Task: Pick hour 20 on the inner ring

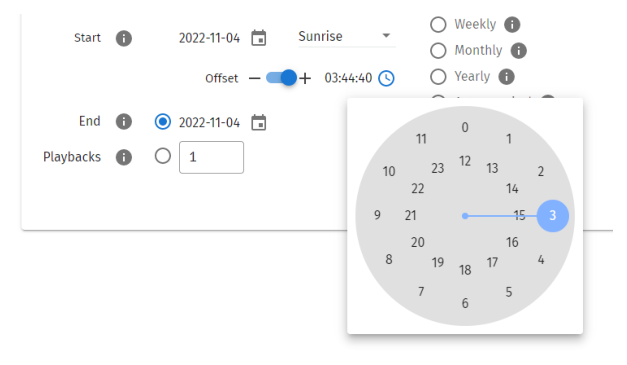Action: click(417, 242)
